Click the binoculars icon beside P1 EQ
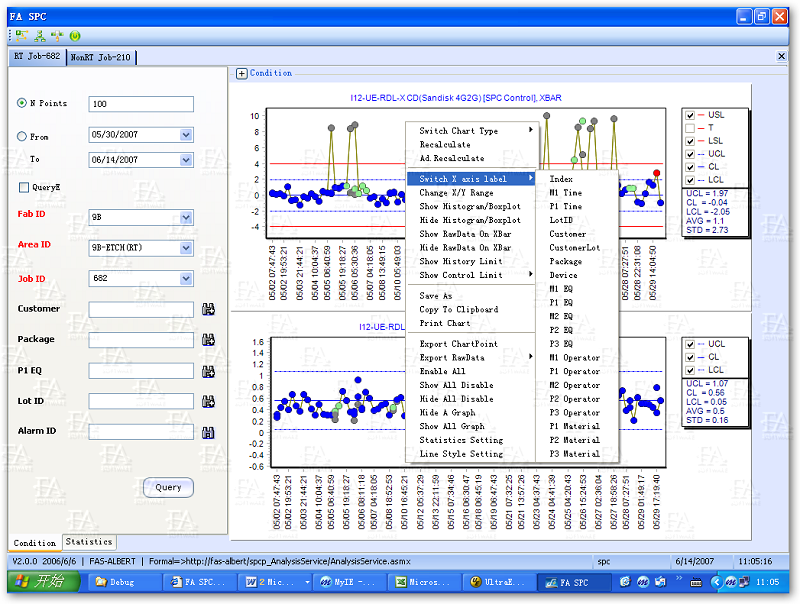The image size is (800, 604). tap(208, 371)
